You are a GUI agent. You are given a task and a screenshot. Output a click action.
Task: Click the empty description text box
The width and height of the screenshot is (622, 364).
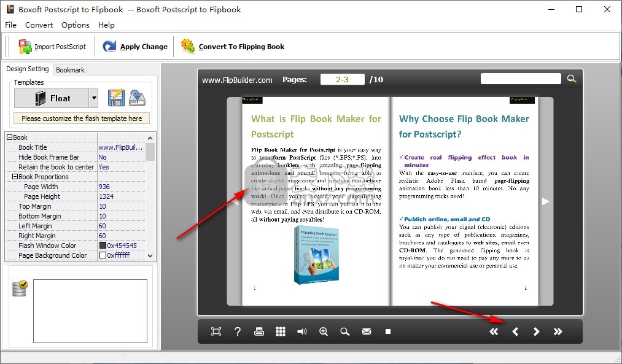pos(90,311)
